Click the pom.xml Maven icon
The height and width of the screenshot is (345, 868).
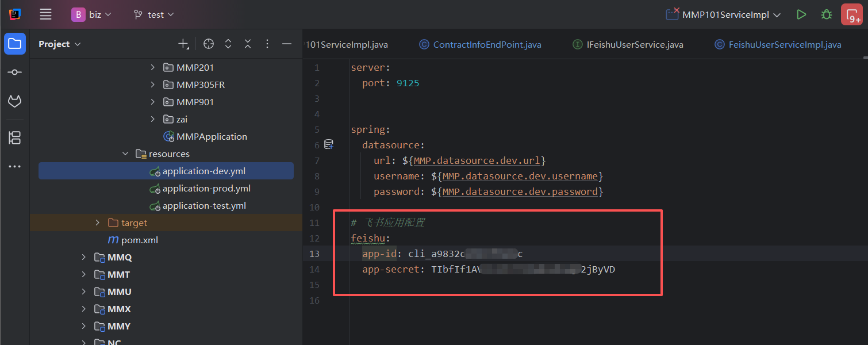[113, 240]
